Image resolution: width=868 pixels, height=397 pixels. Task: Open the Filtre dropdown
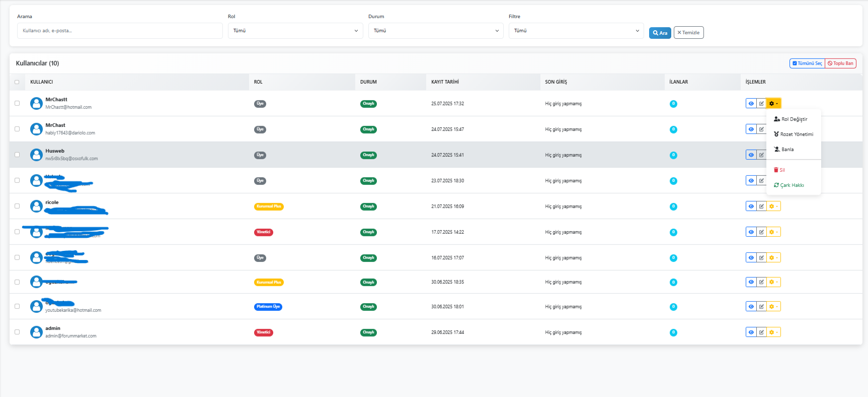coord(576,31)
